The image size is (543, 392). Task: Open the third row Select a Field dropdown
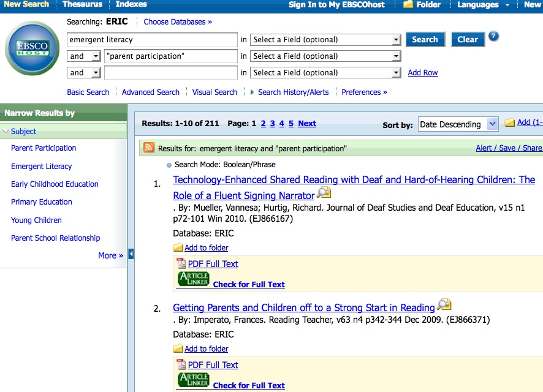[325, 73]
